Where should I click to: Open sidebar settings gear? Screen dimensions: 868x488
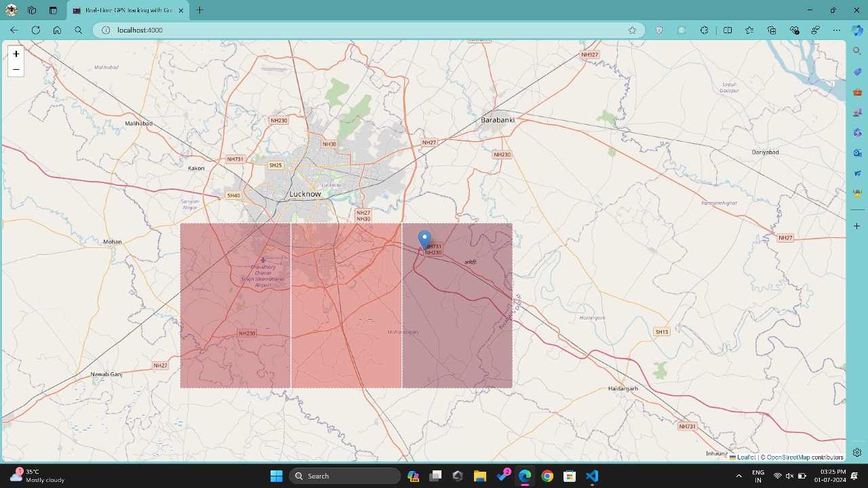coord(857,452)
